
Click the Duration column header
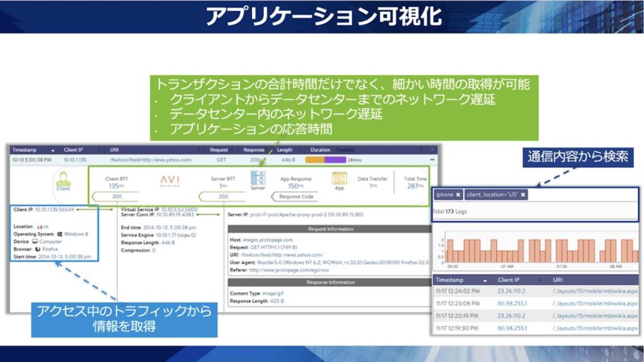pyautogui.click(x=321, y=150)
